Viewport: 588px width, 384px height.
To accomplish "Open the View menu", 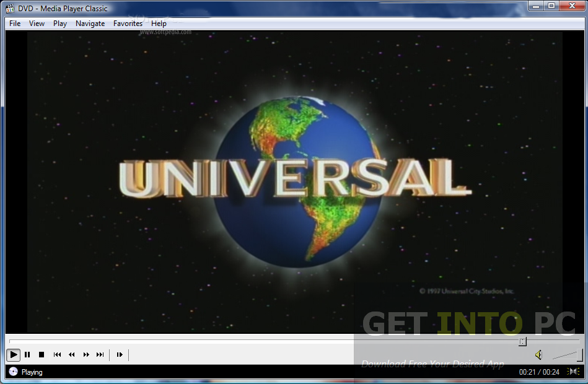I will click(37, 24).
